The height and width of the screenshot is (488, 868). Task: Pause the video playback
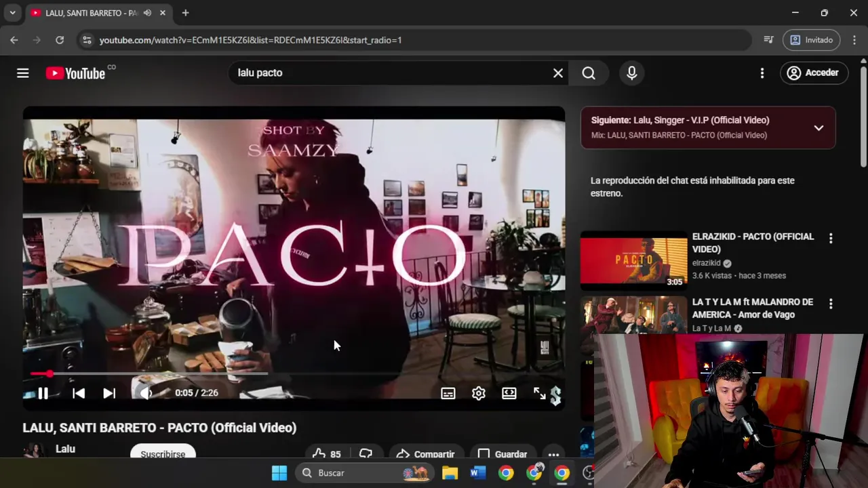click(x=43, y=393)
